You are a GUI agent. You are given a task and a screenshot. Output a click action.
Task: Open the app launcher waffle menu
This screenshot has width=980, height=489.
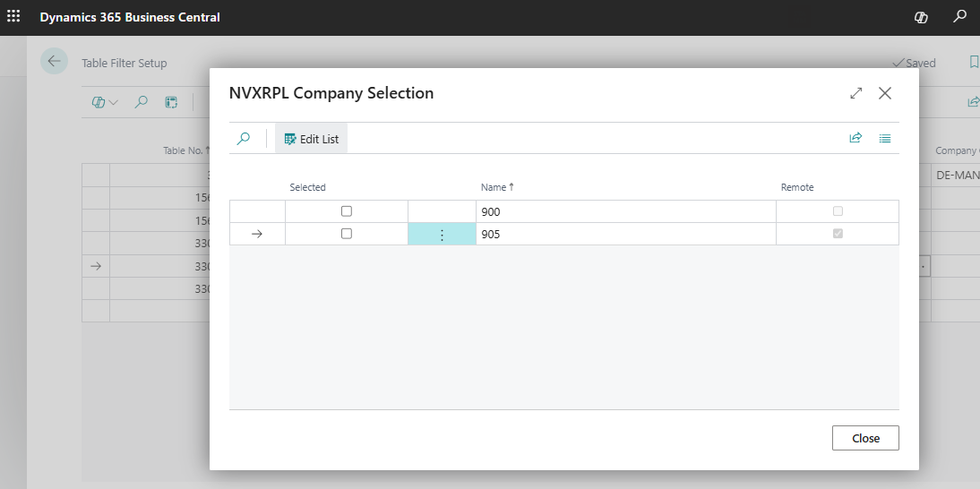(x=13, y=17)
